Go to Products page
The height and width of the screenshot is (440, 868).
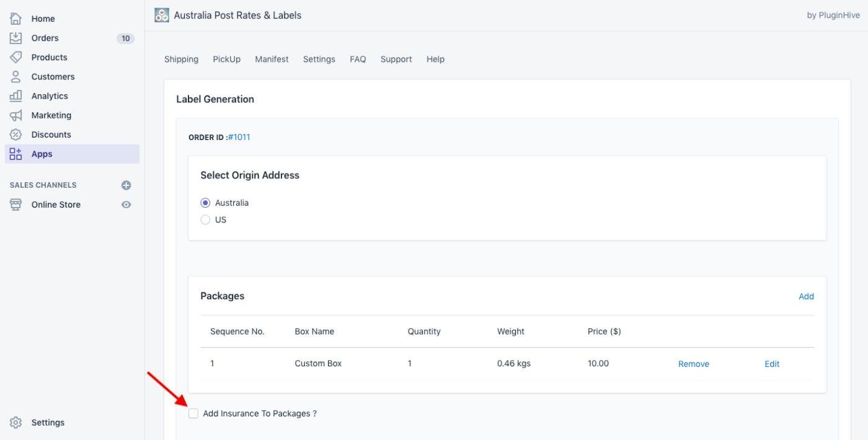pyautogui.click(x=50, y=57)
